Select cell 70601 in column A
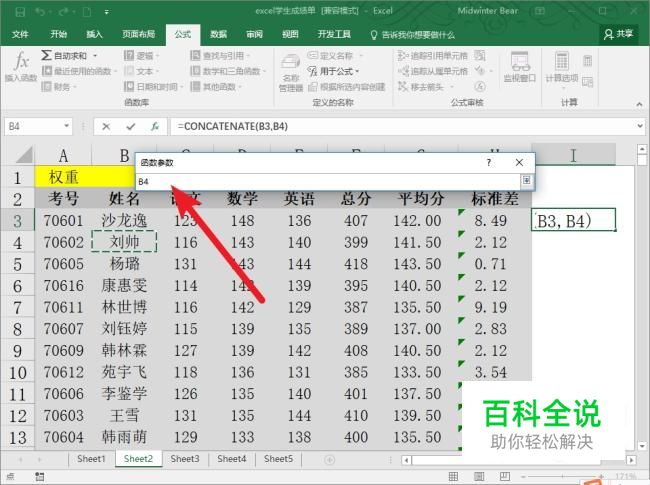This screenshot has height=485, width=650. pos(63,220)
